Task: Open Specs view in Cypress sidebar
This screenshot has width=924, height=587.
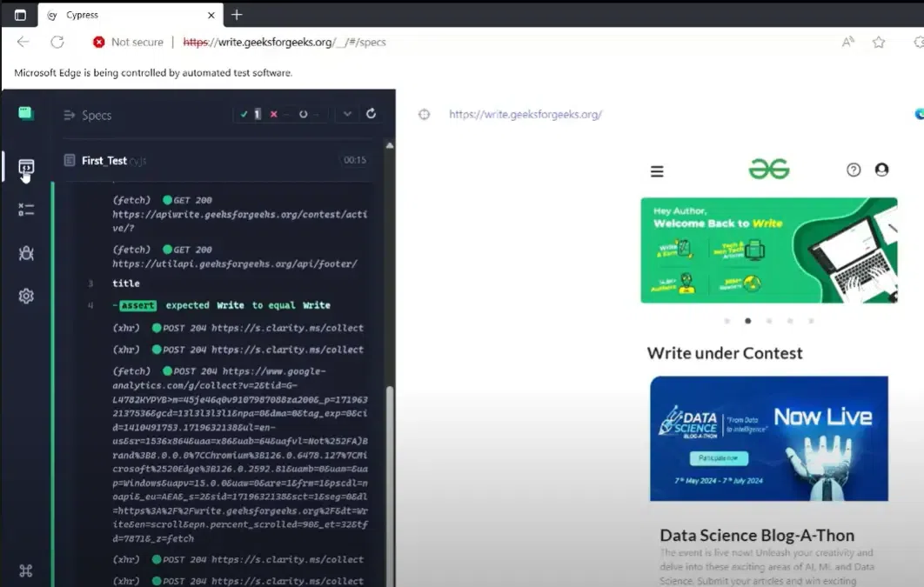Action: [x=26, y=168]
